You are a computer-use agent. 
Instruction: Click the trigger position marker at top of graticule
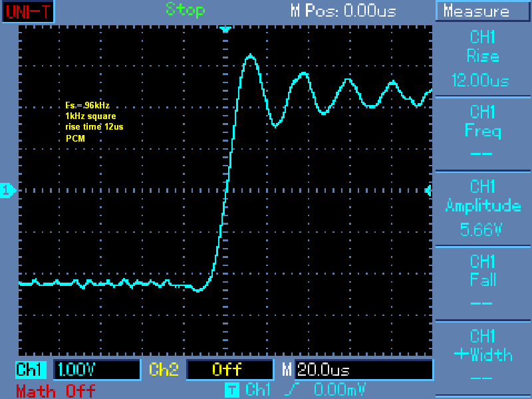(225, 29)
